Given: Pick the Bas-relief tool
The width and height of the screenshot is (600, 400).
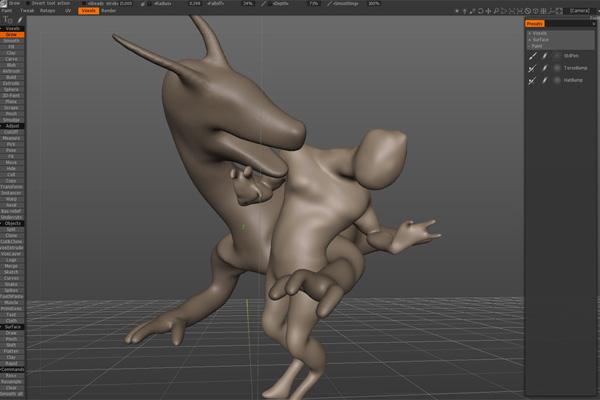Looking at the screenshot, I should 11,211.
